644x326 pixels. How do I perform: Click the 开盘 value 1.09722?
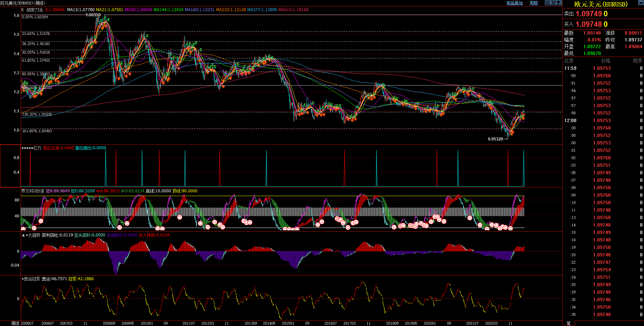[x=592, y=46]
